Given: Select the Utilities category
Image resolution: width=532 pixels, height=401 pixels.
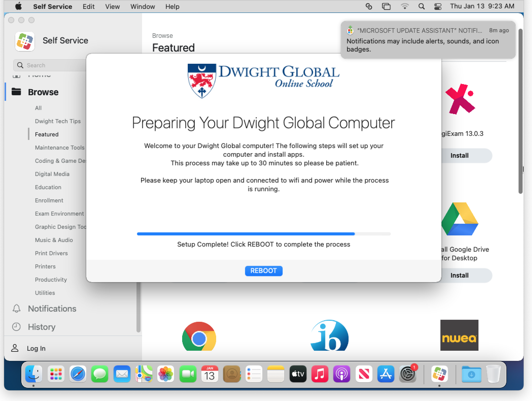Looking at the screenshot, I should (x=45, y=293).
